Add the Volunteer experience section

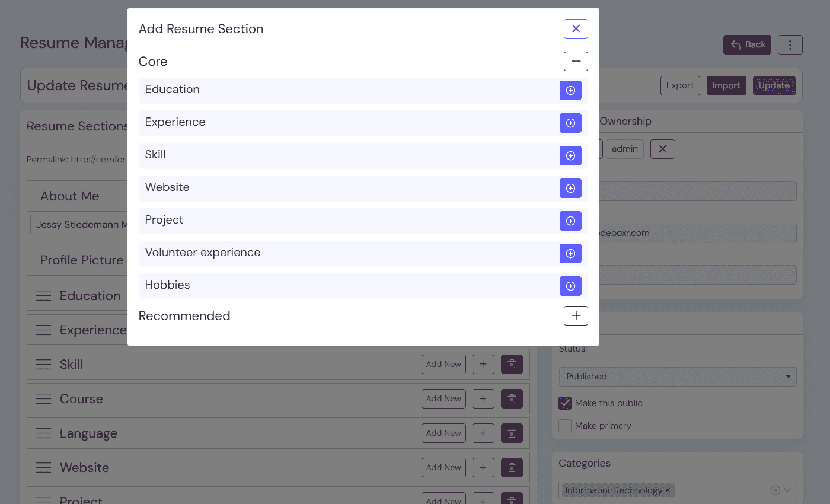click(570, 254)
